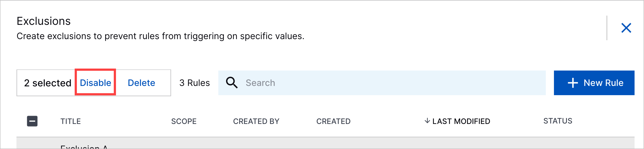This screenshot has height=149, width=644.
Task: Click the magnifying glass search icon
Action: click(x=232, y=82)
